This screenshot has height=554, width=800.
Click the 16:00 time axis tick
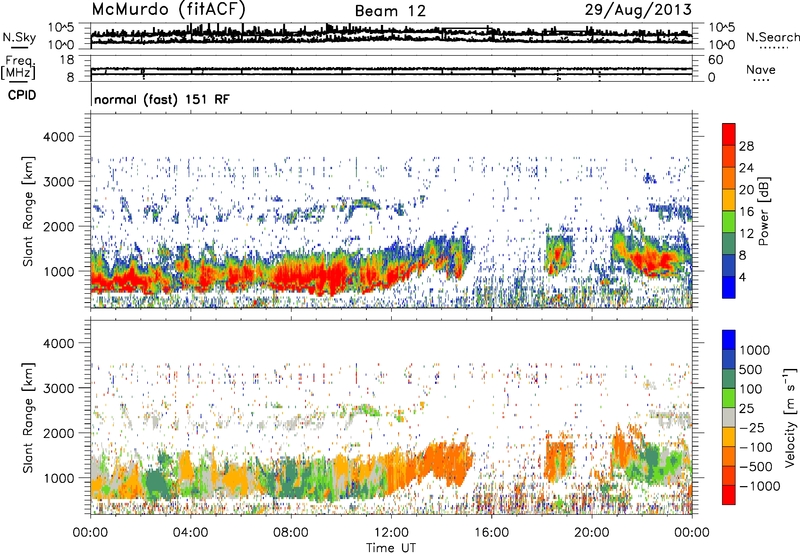coord(491,532)
